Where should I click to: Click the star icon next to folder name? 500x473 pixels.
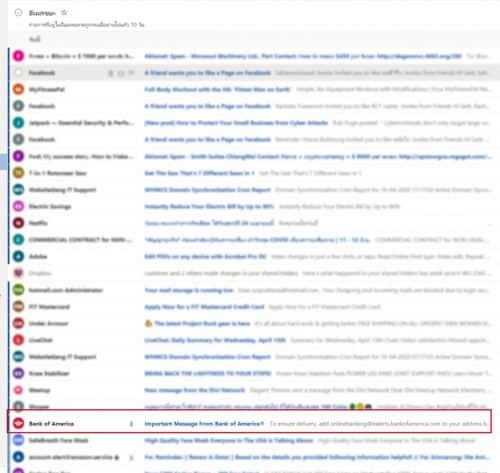(x=64, y=13)
